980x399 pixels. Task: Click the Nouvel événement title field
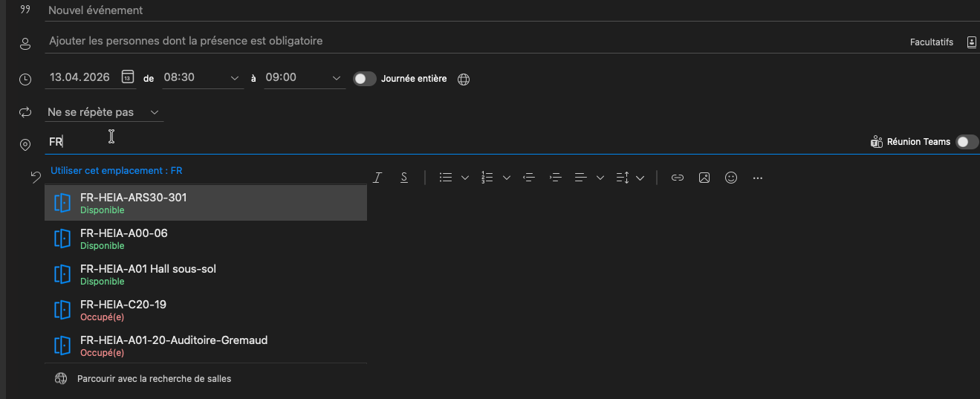pos(297,10)
